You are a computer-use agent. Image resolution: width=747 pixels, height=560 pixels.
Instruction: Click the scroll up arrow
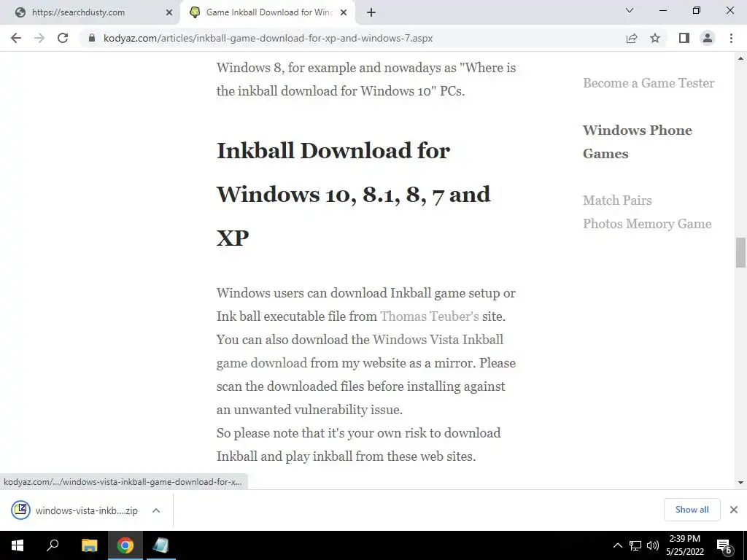[740, 58]
